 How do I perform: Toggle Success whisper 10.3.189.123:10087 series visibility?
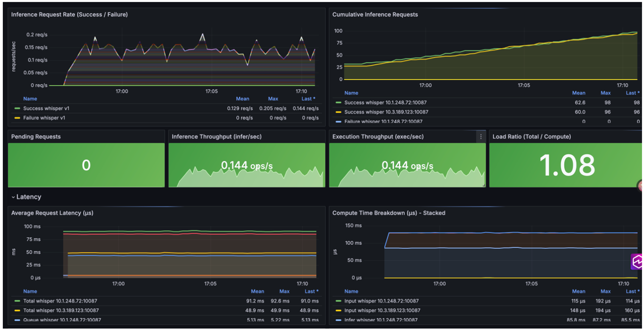pos(386,112)
